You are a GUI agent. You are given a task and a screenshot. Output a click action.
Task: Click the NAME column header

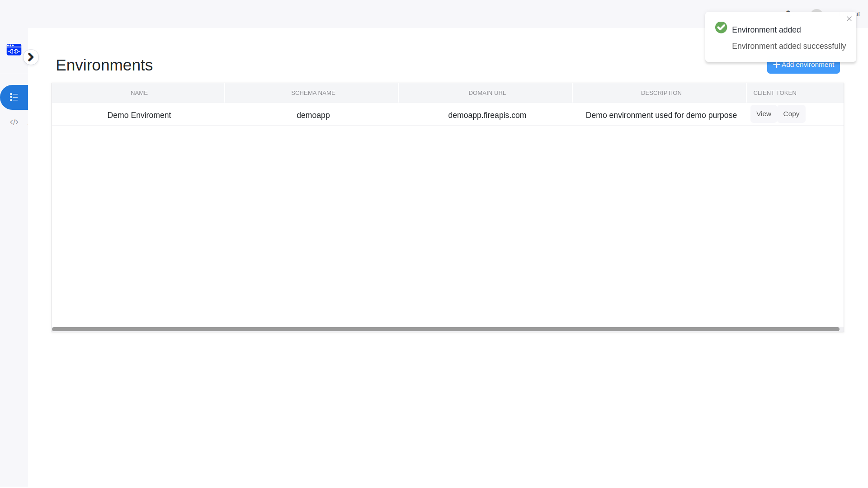coord(138,93)
